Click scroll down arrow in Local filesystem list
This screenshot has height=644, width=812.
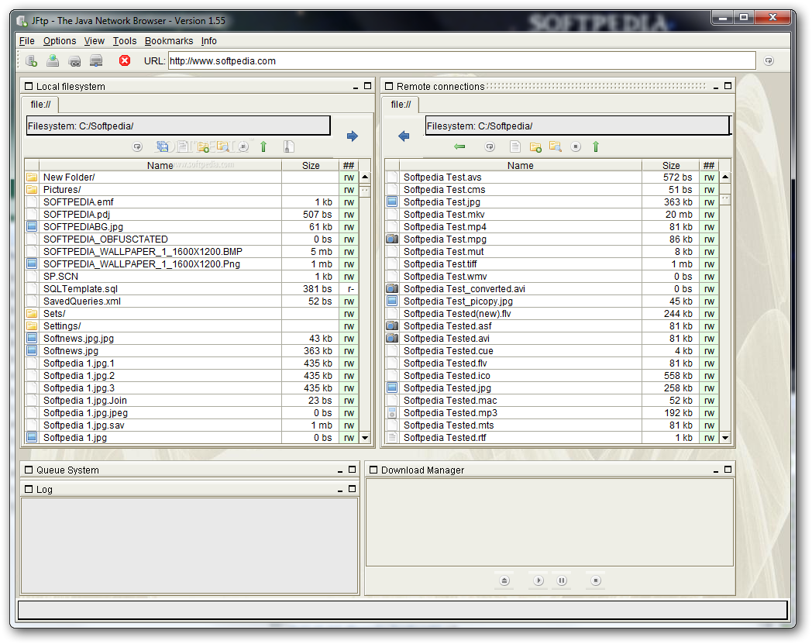365,438
